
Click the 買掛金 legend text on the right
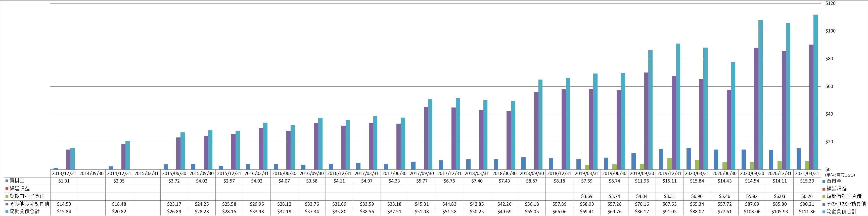(x=834, y=181)
